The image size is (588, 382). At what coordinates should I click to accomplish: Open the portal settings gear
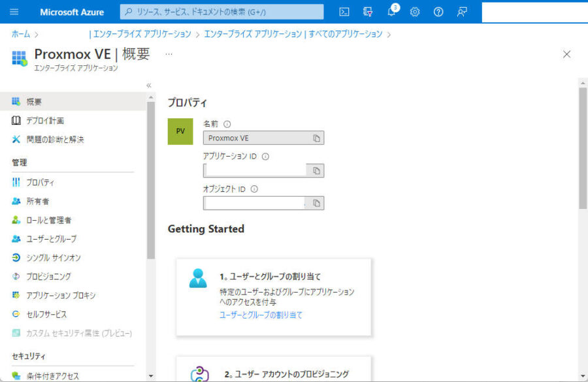tap(414, 11)
